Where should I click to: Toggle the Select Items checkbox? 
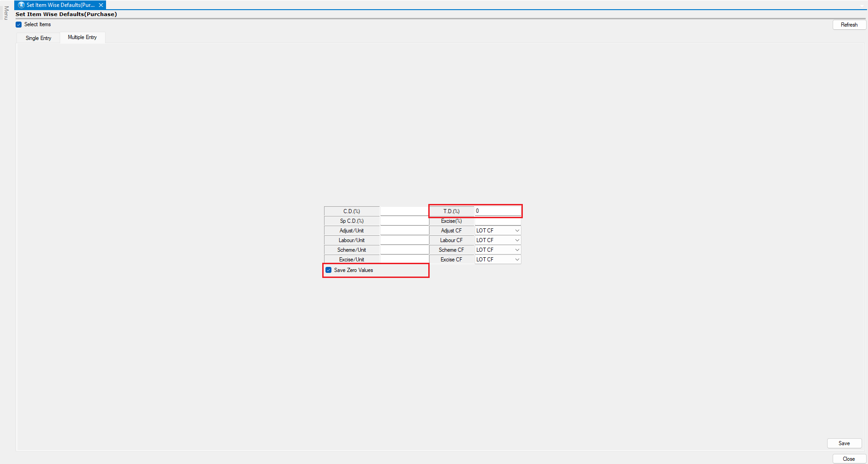19,25
